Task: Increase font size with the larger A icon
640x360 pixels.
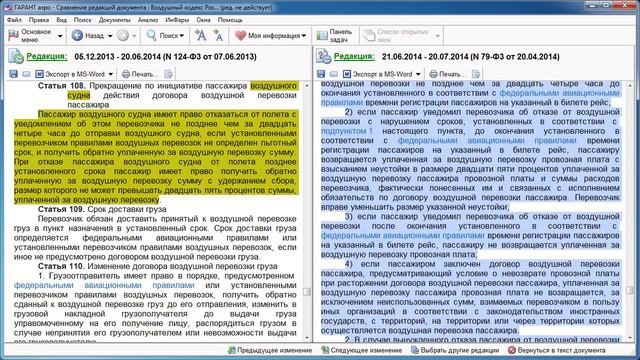Action: pyautogui.click(x=200, y=36)
